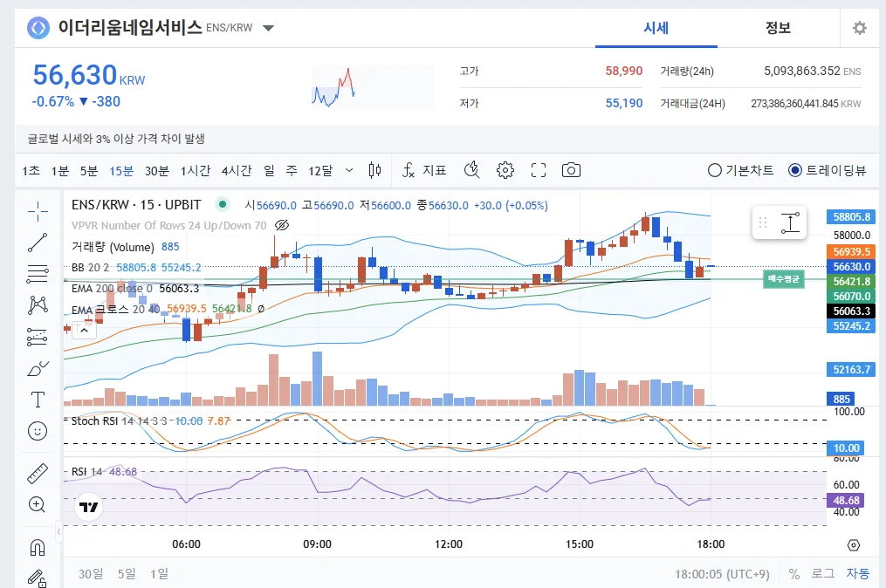Switch to the 정보 tab
This screenshot has height=588, width=886.
(778, 28)
